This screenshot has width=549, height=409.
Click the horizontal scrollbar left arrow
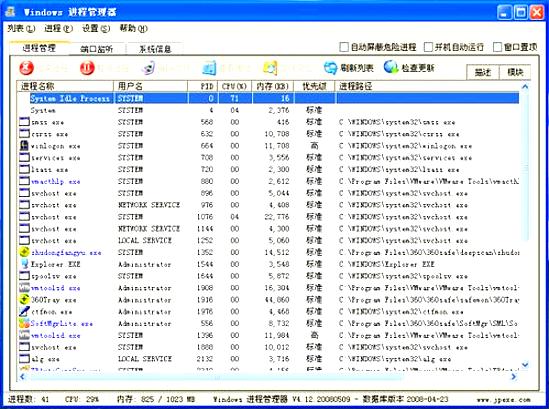pos(22,377)
